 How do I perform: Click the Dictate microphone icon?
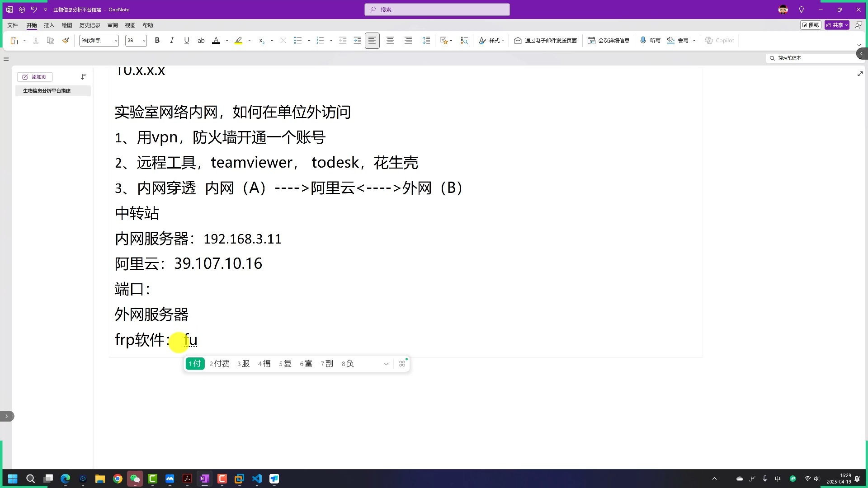pyautogui.click(x=643, y=41)
